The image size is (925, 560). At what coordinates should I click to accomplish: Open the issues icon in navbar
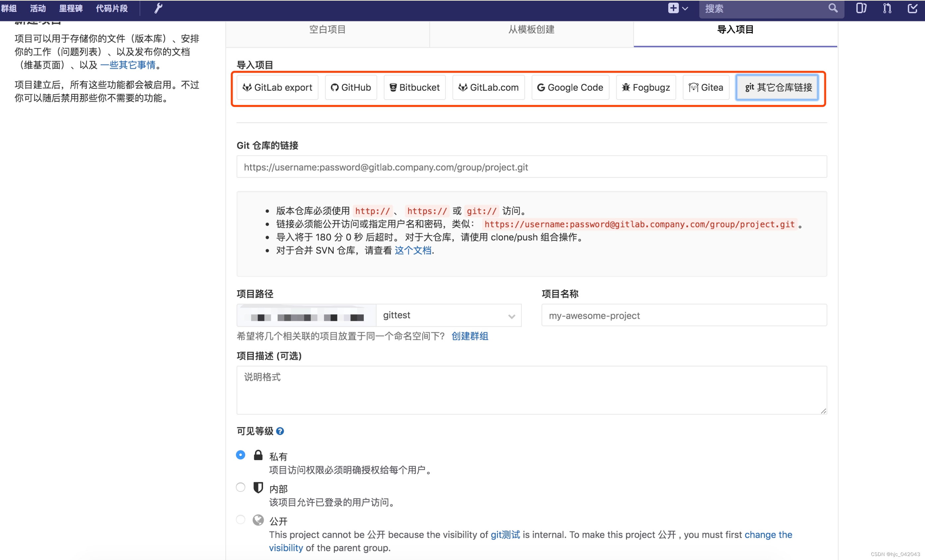[x=861, y=8]
